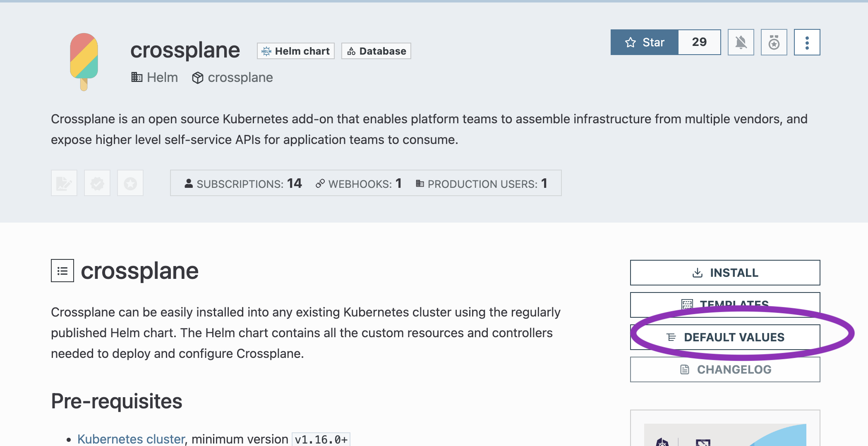This screenshot has height=446, width=868.
Task: Click the v1.16.0+ version code
Action: point(321,439)
